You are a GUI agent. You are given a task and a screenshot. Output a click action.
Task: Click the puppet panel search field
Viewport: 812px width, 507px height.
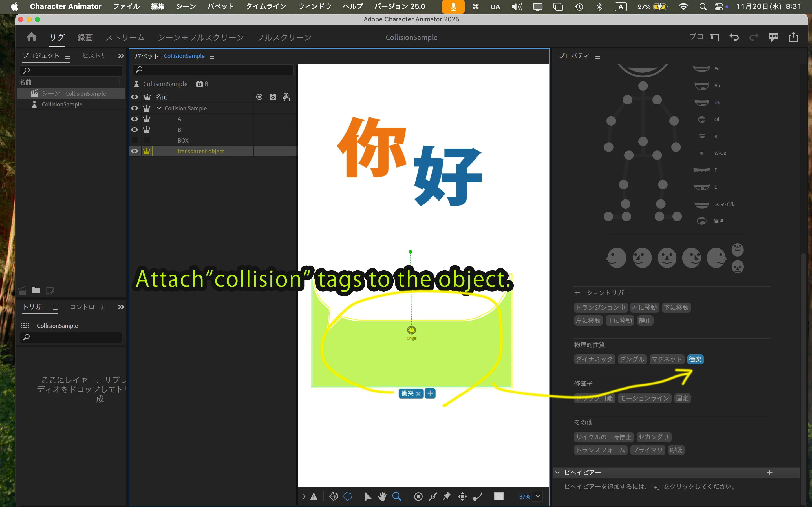213,70
